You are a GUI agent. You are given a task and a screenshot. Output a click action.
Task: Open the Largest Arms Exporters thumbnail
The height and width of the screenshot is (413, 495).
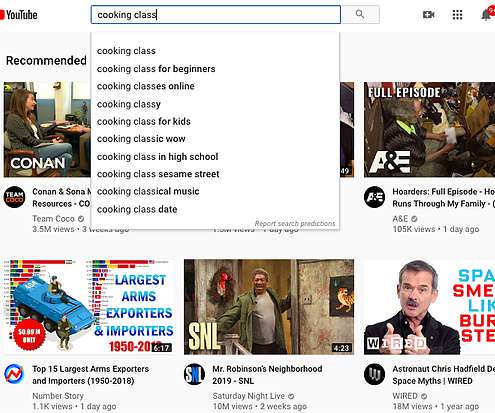coord(89,307)
